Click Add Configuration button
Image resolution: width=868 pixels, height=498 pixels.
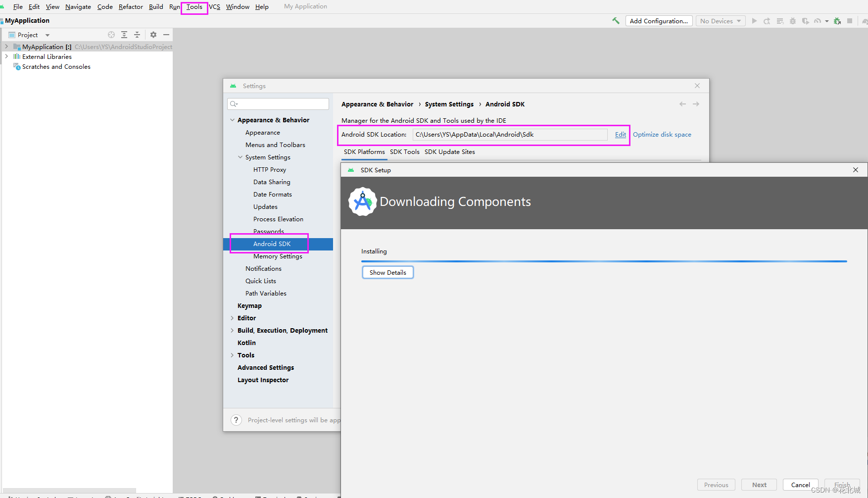(659, 21)
